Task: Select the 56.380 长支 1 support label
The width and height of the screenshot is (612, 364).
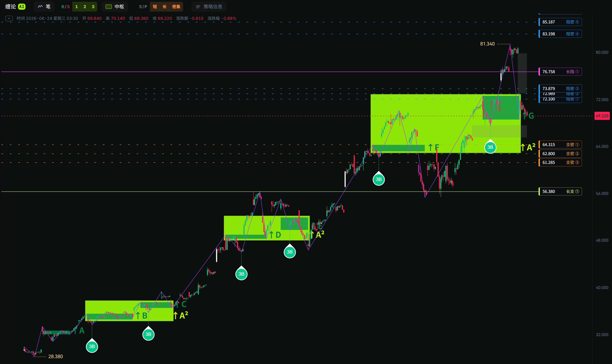Action: click(560, 191)
